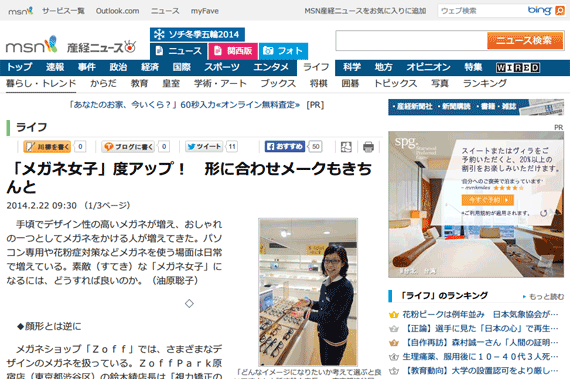Viewport: 570px width, 379px height.
Task: Click the msn logo in top bar
Action: tap(21, 11)
